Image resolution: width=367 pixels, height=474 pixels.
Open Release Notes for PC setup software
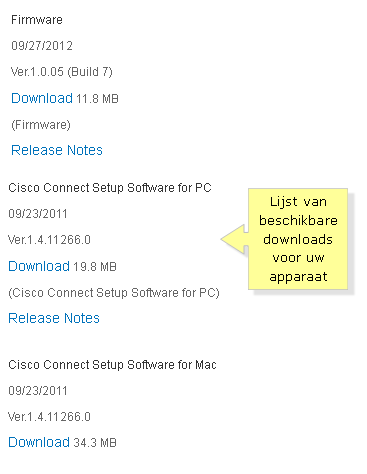[x=54, y=318]
